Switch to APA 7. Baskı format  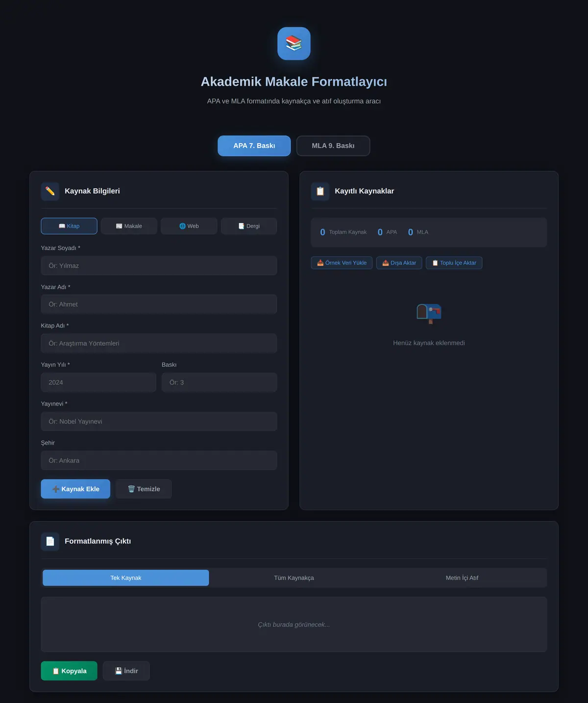click(254, 146)
